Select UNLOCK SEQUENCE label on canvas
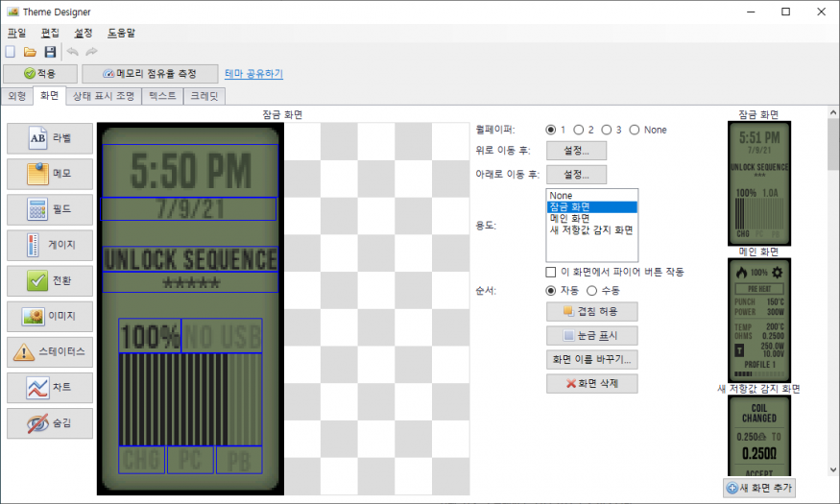The image size is (840, 504). [190, 259]
